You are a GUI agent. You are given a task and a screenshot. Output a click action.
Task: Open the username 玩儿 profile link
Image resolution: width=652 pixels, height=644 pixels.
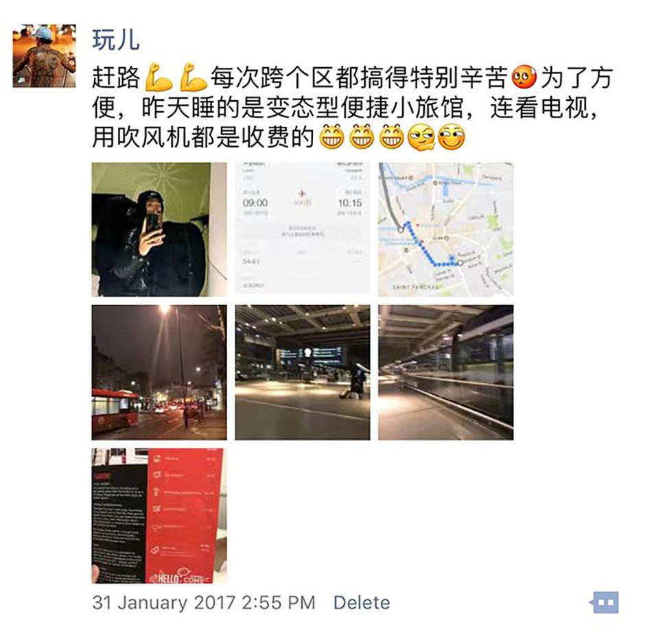115,40
